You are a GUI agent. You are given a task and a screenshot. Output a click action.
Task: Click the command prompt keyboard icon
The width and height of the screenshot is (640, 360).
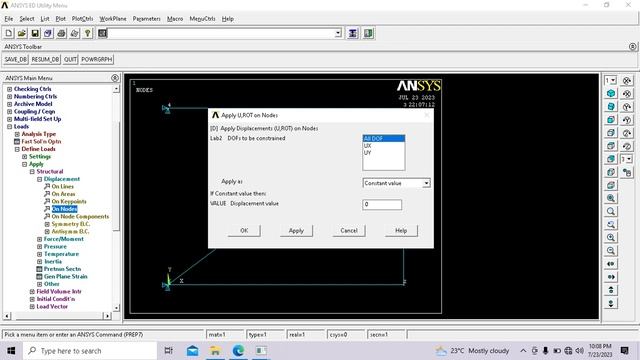[102, 33]
